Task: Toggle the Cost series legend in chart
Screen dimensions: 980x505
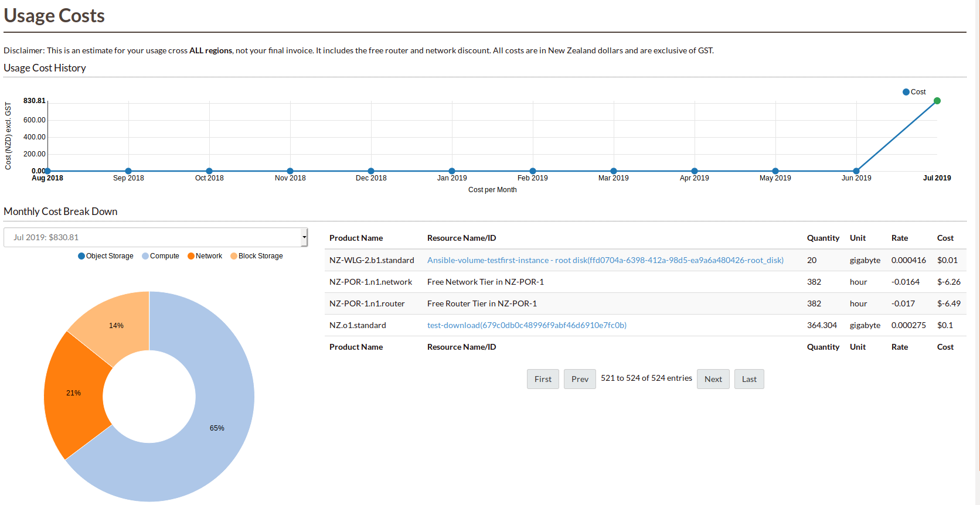Action: (914, 92)
